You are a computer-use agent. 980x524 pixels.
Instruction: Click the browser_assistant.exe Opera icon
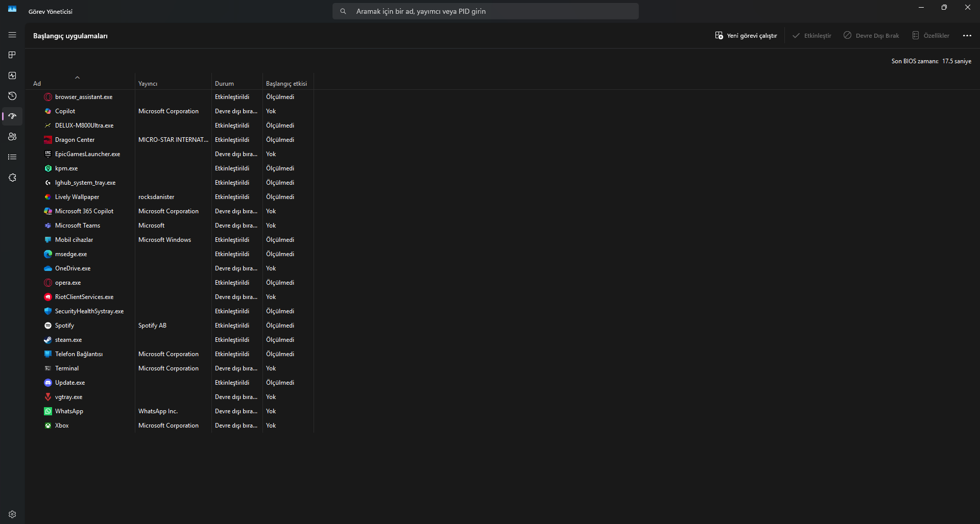48,97
